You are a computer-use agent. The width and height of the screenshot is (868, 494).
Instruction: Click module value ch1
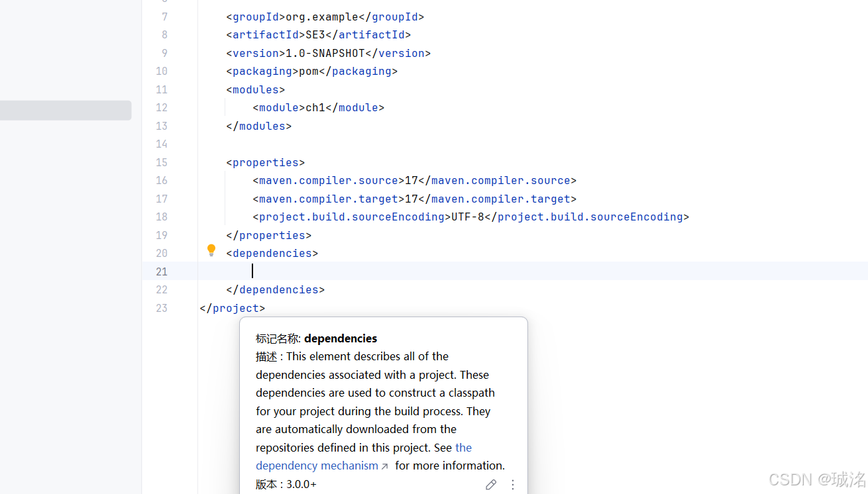(x=315, y=107)
